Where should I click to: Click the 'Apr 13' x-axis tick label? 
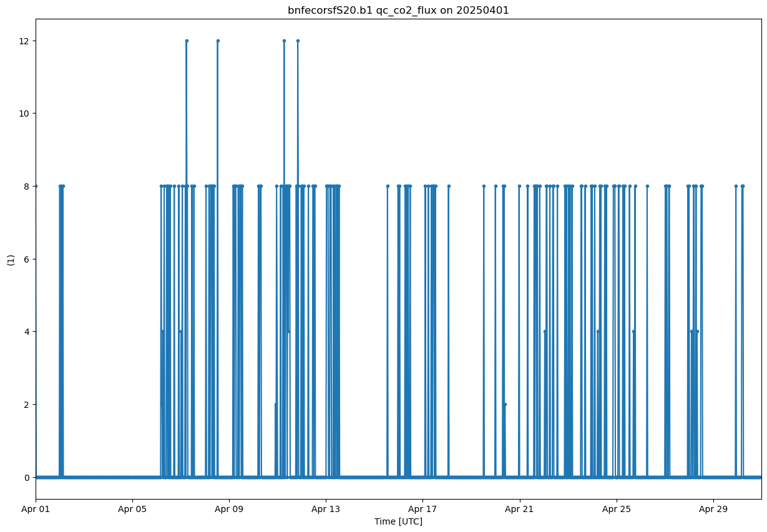point(326,509)
